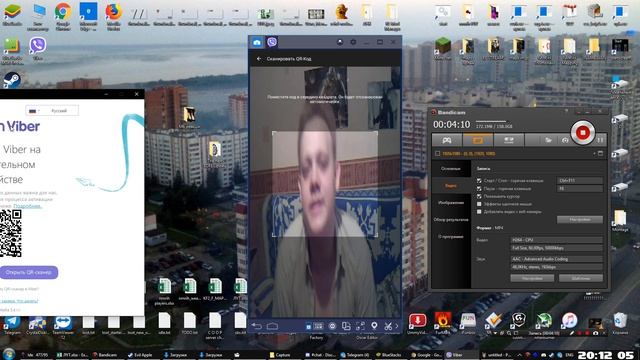Image resolution: width=640 pixels, height=360 pixels.
Task: Click Windows Start button
Action: [9, 353]
